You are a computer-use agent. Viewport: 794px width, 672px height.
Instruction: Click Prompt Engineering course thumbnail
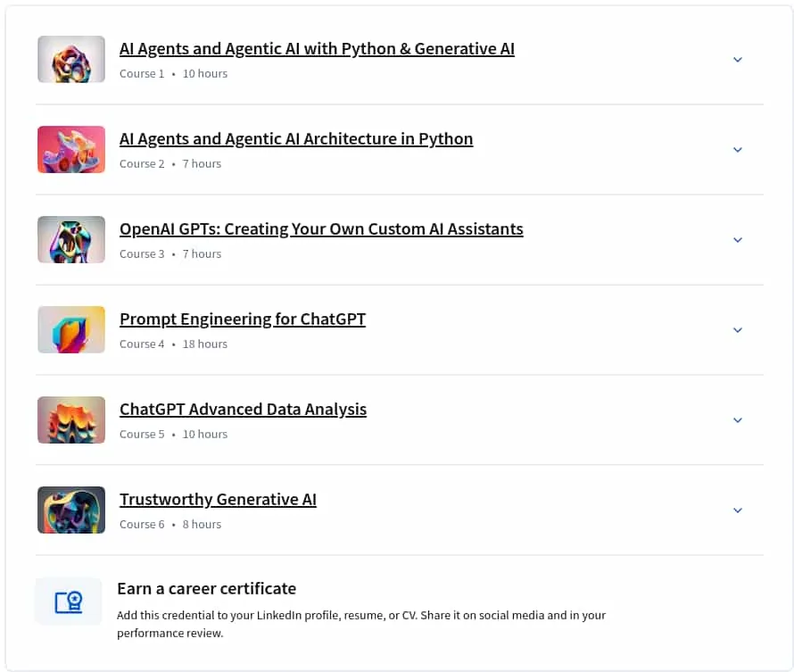click(71, 329)
